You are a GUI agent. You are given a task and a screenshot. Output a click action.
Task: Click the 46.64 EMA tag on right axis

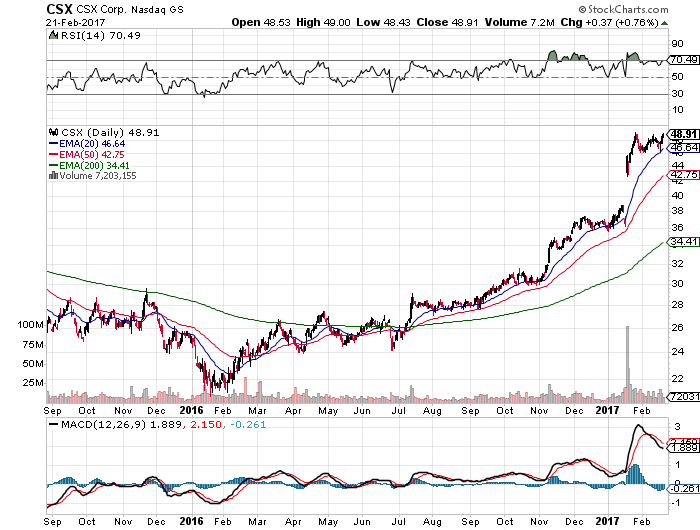tap(683, 147)
